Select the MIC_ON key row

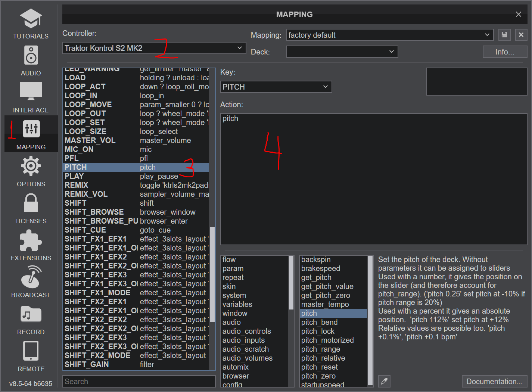(136, 149)
